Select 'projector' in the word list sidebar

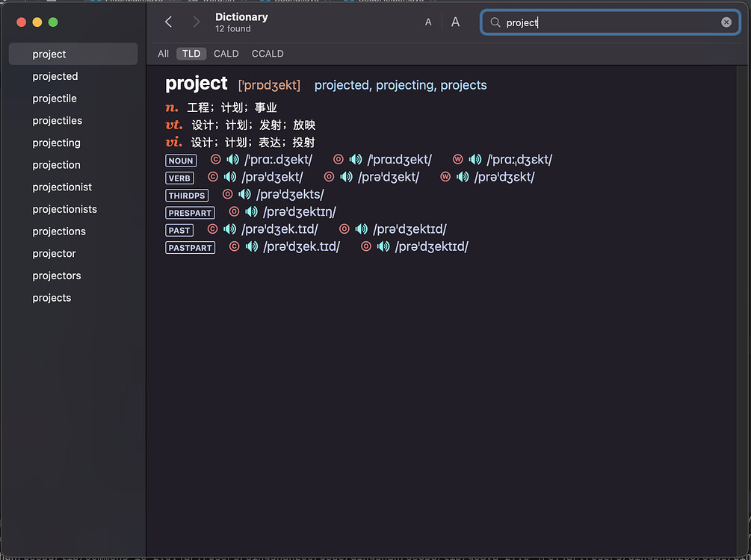click(x=54, y=253)
